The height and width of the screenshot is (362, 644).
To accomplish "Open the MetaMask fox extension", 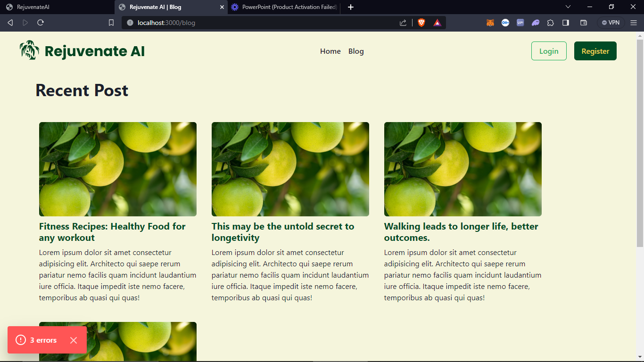I will click(490, 23).
